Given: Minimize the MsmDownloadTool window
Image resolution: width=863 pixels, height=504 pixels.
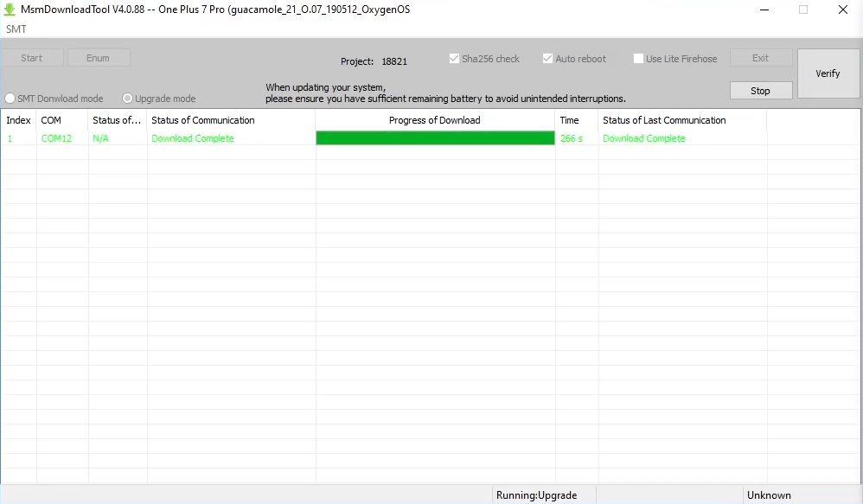Looking at the screenshot, I should tap(764, 10).
